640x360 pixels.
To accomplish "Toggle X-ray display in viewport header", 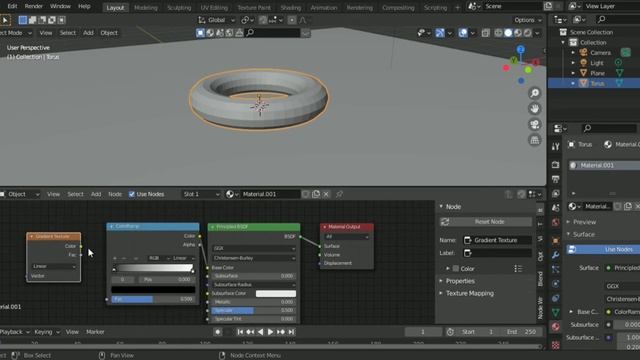I will pyautogui.click(x=485, y=33).
